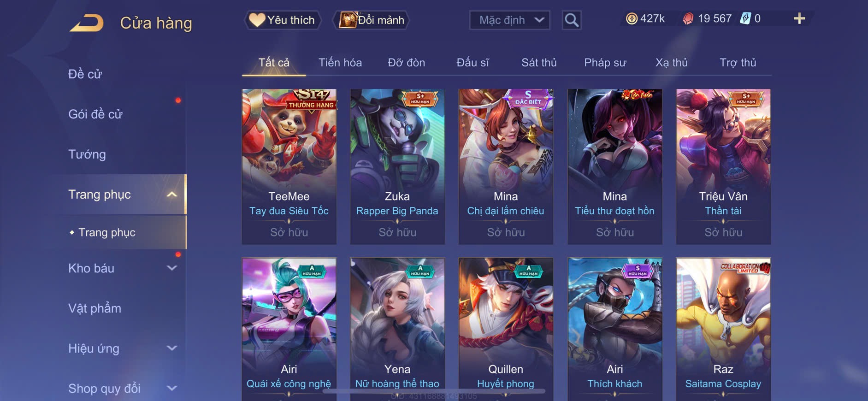868x401 pixels.
Task: Open Đổi mảnh fragment exchange
Action: pos(372,20)
